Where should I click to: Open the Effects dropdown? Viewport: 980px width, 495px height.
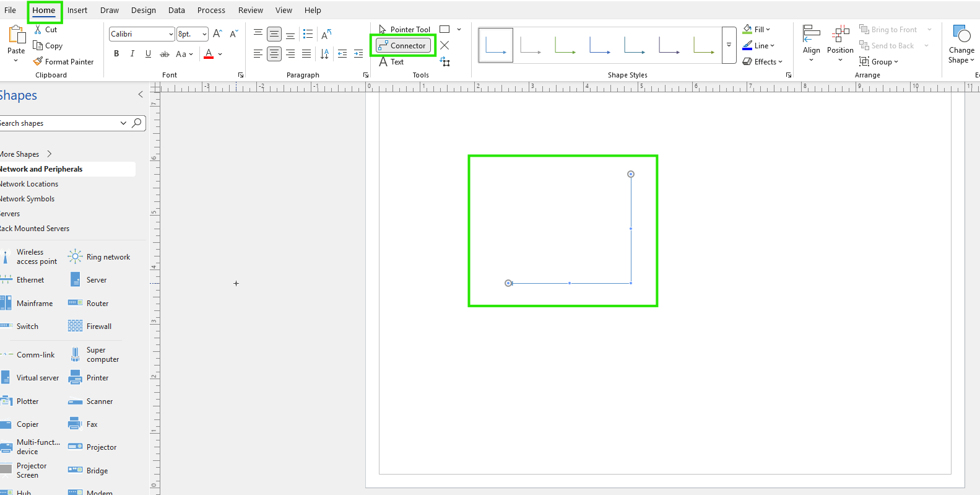coord(763,61)
